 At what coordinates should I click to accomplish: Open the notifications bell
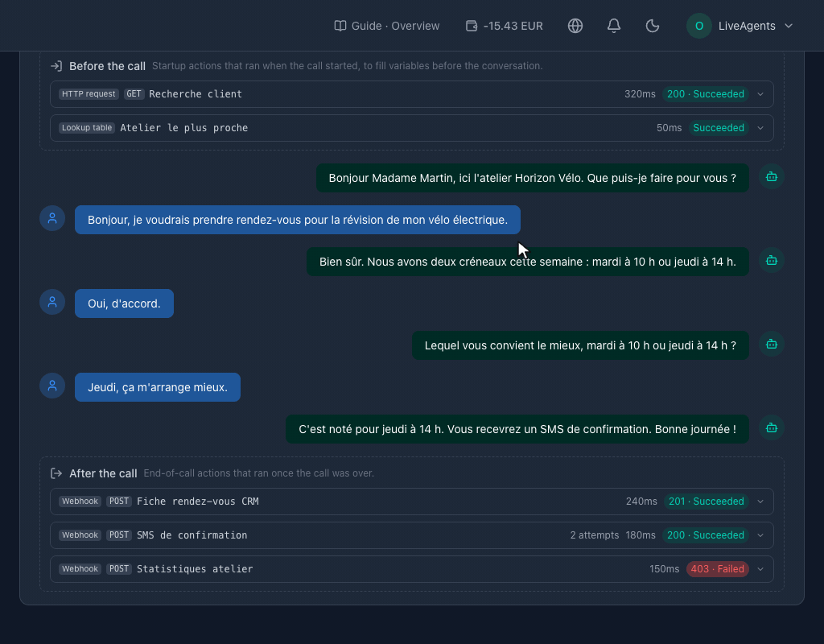point(614,26)
